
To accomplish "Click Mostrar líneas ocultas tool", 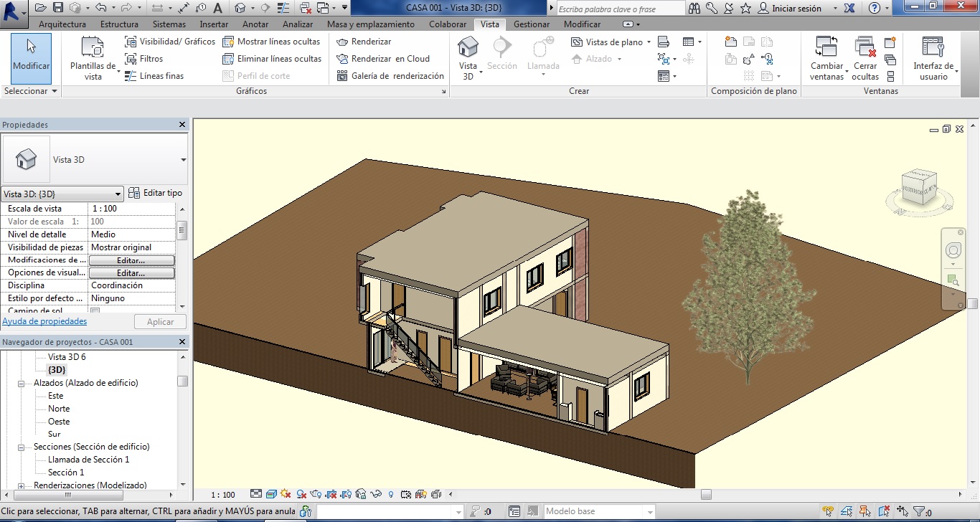I will coord(271,42).
